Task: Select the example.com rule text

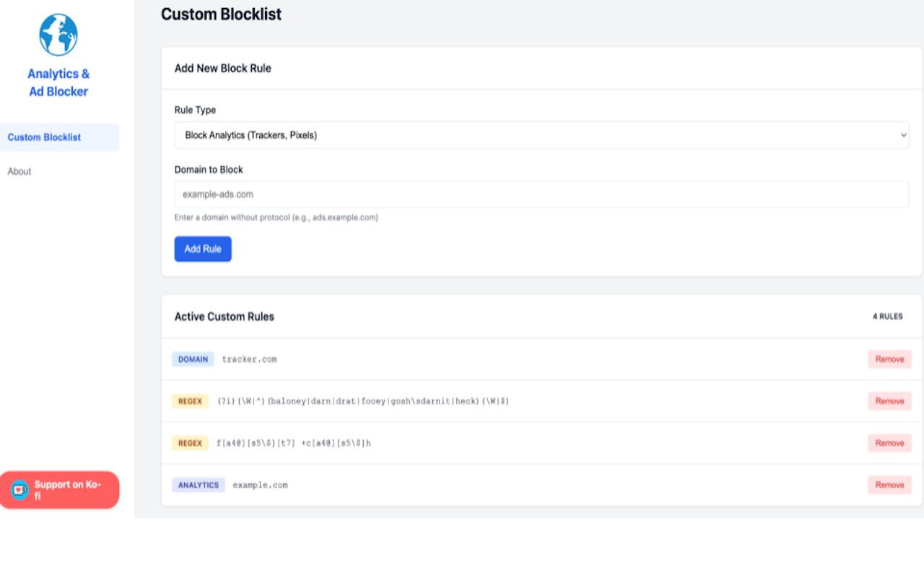Action: [260, 485]
